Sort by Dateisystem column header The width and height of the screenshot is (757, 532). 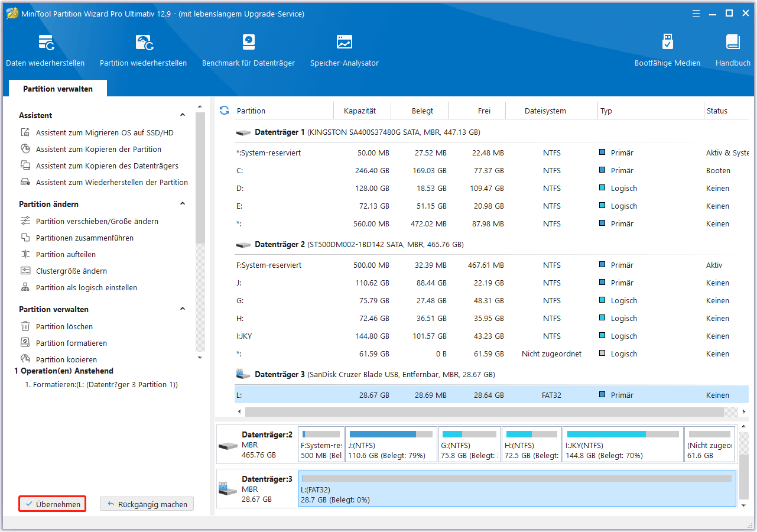(545, 111)
